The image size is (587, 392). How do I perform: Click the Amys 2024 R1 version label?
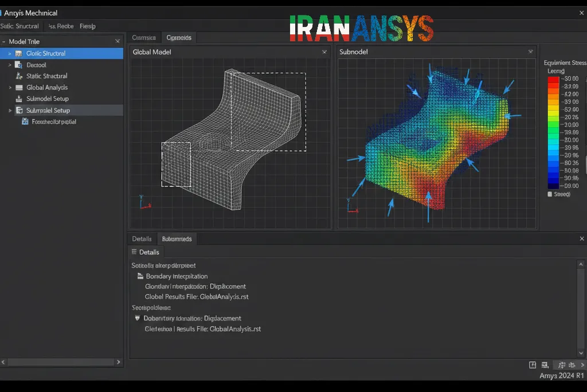click(x=562, y=376)
